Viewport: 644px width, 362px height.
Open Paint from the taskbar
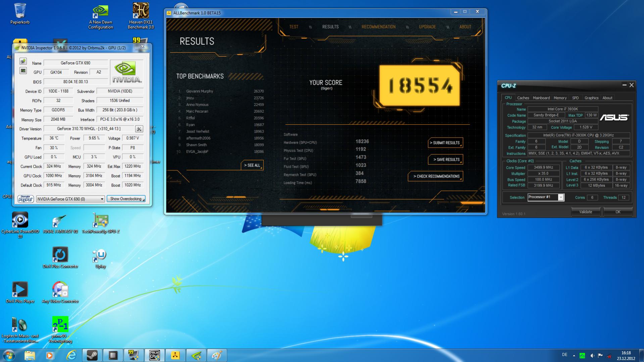point(217,355)
